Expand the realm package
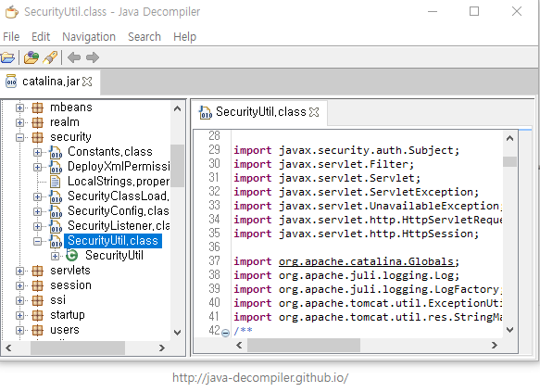Viewport: 540px width, 392px height. [x=19, y=122]
